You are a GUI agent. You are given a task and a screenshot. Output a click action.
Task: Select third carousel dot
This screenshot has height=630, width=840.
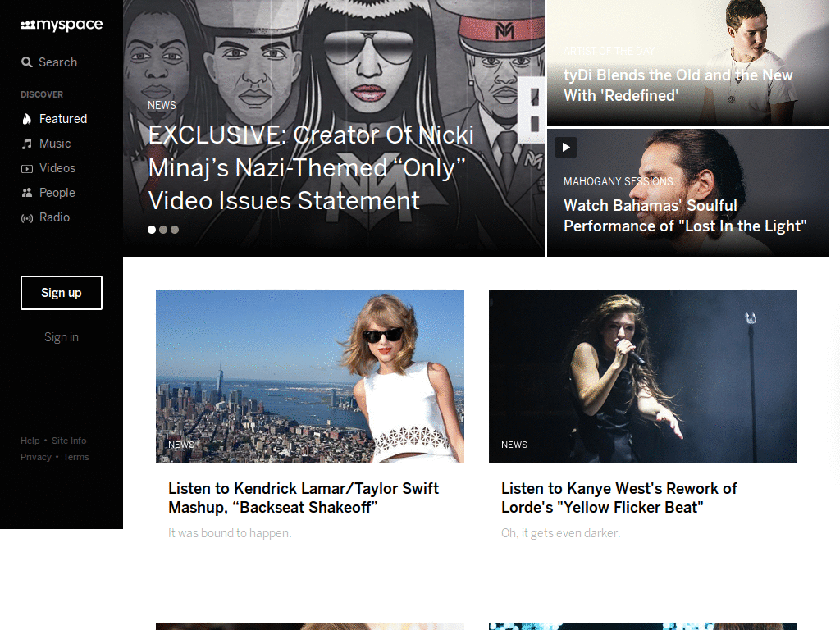(175, 230)
